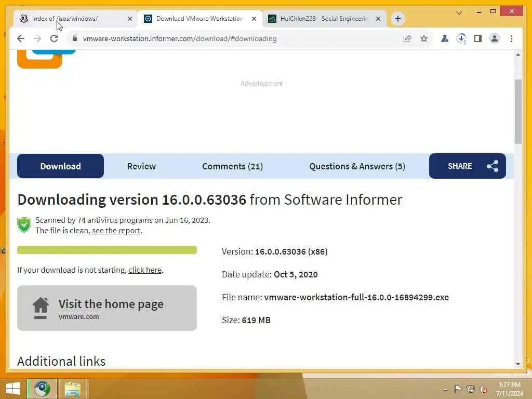Close the Index of /isos/windows/ tab

coord(129,19)
